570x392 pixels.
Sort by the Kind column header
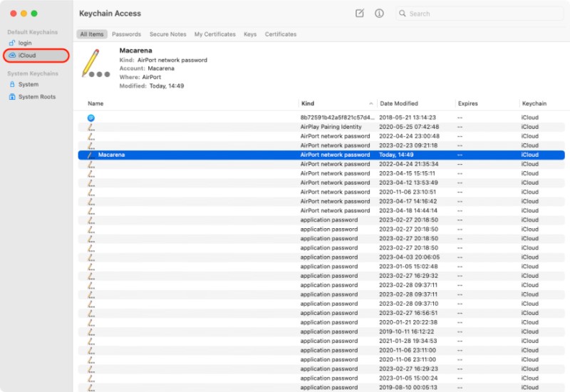[308, 103]
